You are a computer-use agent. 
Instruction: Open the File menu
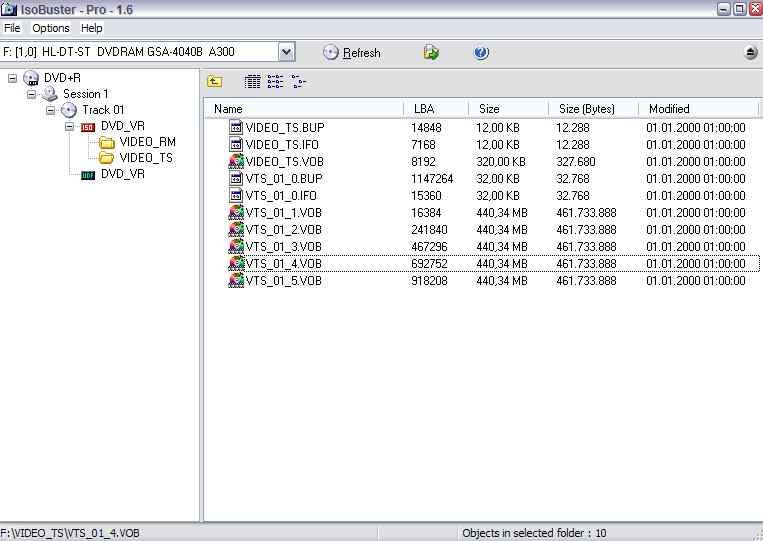12,28
